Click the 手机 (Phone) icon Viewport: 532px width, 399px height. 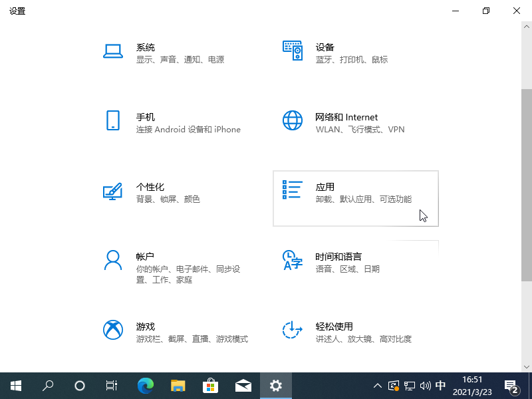113,121
